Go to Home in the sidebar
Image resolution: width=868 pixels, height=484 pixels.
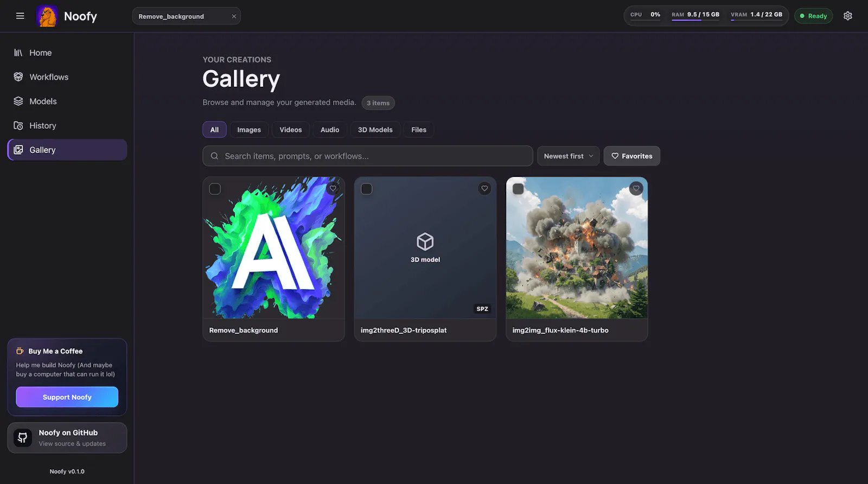(67, 53)
